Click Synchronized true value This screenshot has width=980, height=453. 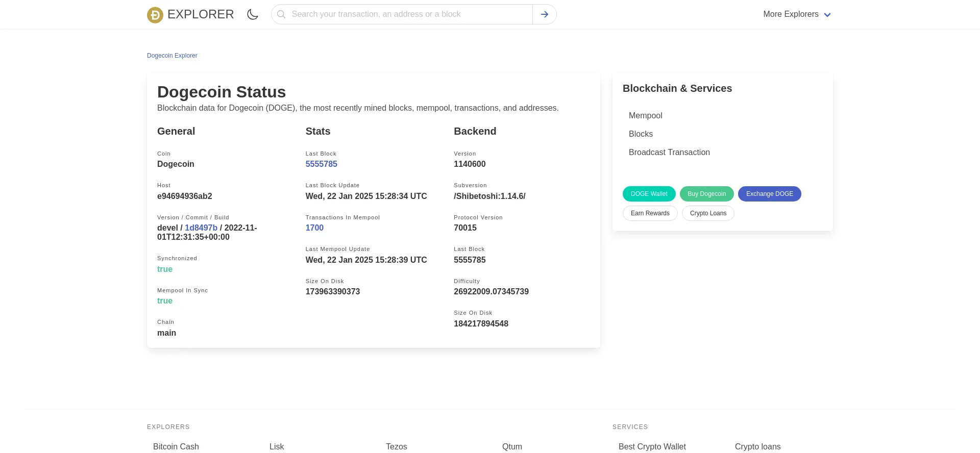pyautogui.click(x=165, y=269)
